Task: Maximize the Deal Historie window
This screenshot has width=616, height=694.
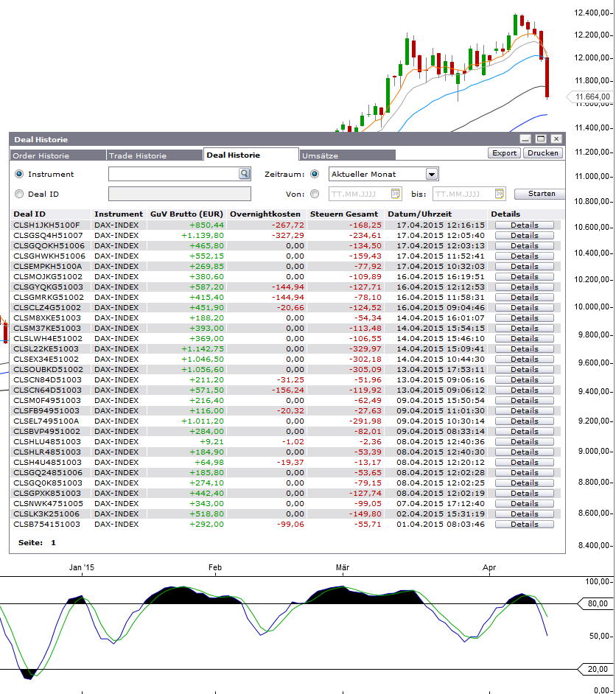Action: point(541,139)
